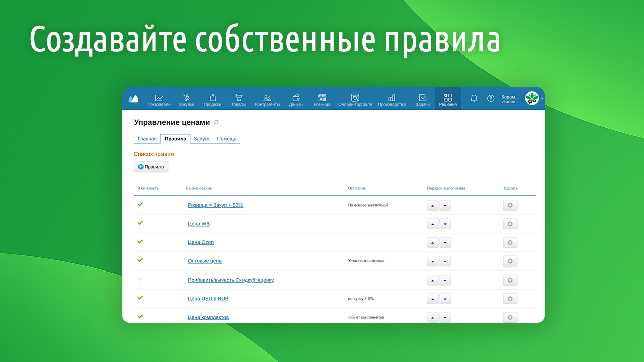644x362 pixels.
Task: Move Цена USD в RUB rule up
Action: point(432,299)
